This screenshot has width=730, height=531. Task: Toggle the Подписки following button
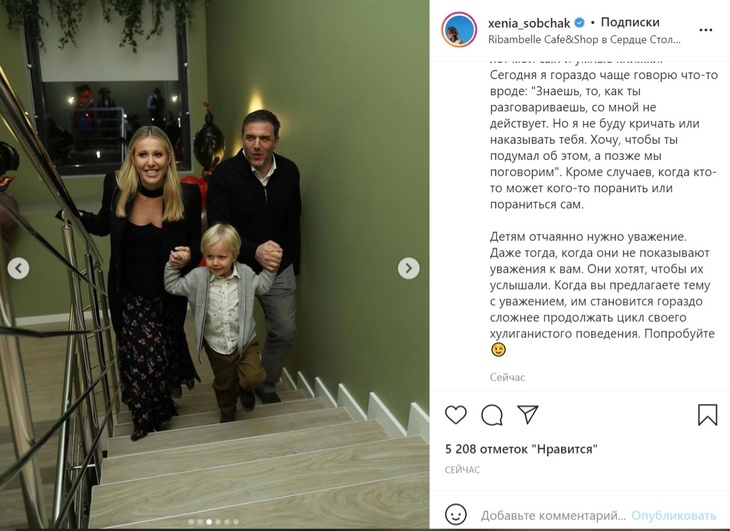click(x=630, y=22)
